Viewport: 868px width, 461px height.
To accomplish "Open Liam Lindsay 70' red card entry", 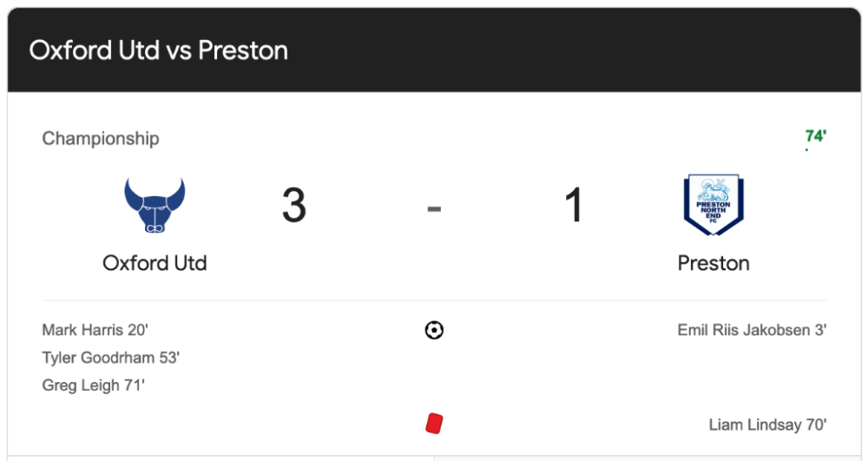I will pyautogui.click(x=767, y=425).
